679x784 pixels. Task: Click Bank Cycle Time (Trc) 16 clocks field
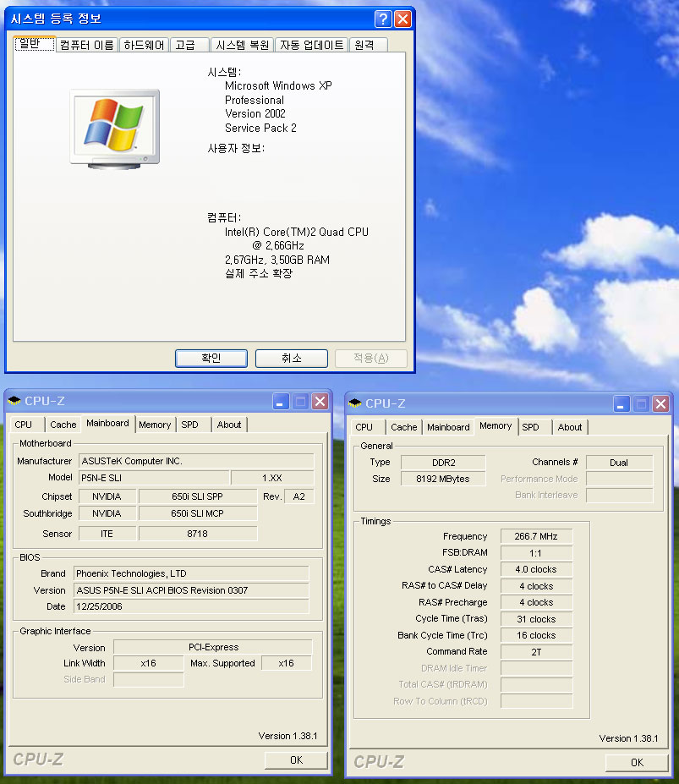pos(536,635)
